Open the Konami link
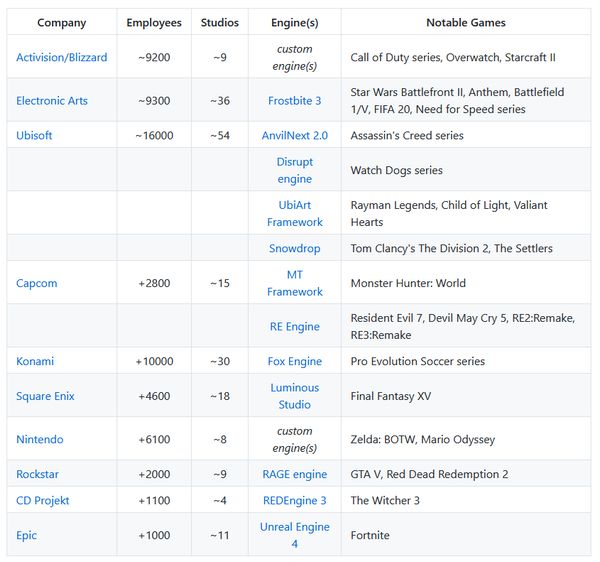The image size is (600, 562). [35, 361]
